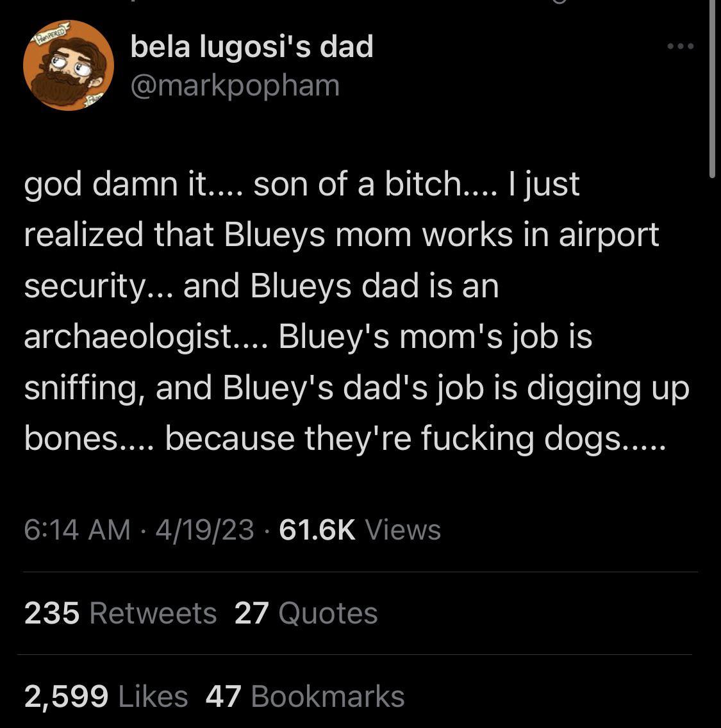
Task: Show the 235 Retweets list
Action: [x=120, y=613]
